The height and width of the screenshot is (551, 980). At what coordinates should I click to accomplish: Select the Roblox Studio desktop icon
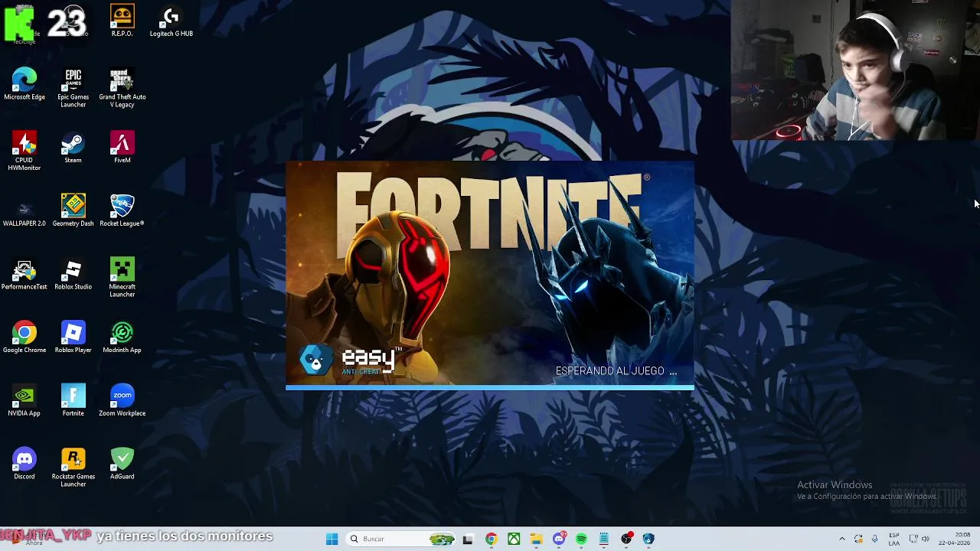(73, 275)
